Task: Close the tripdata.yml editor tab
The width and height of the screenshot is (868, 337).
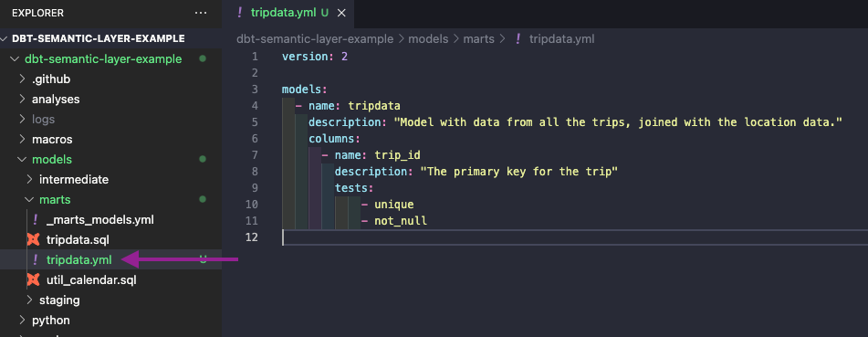Action: (x=341, y=13)
